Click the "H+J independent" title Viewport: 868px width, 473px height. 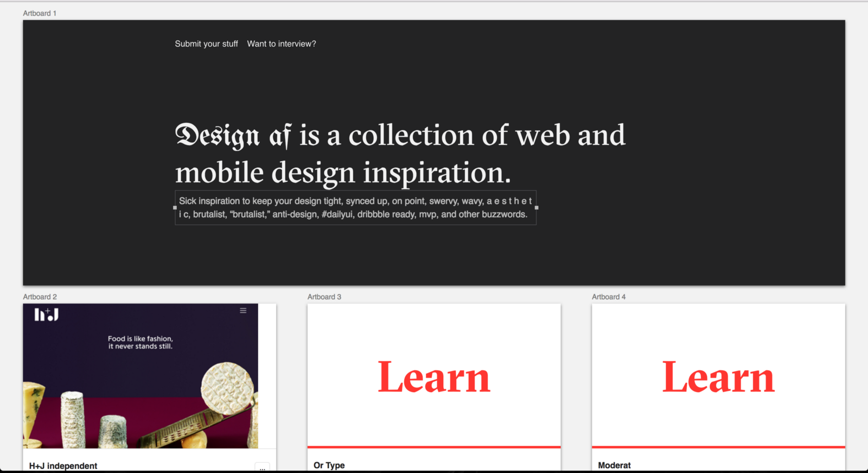pos(63,466)
